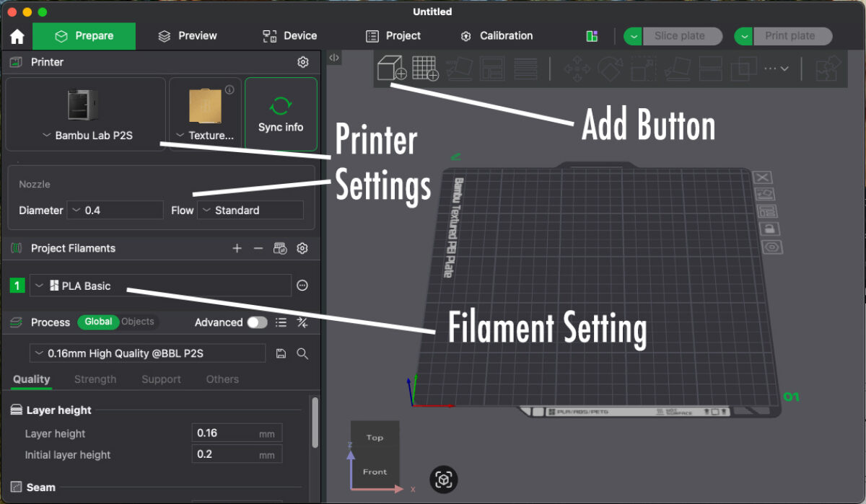The width and height of the screenshot is (866, 504).
Task: Click the Variable layer height toolbar icon
Action: click(525, 68)
